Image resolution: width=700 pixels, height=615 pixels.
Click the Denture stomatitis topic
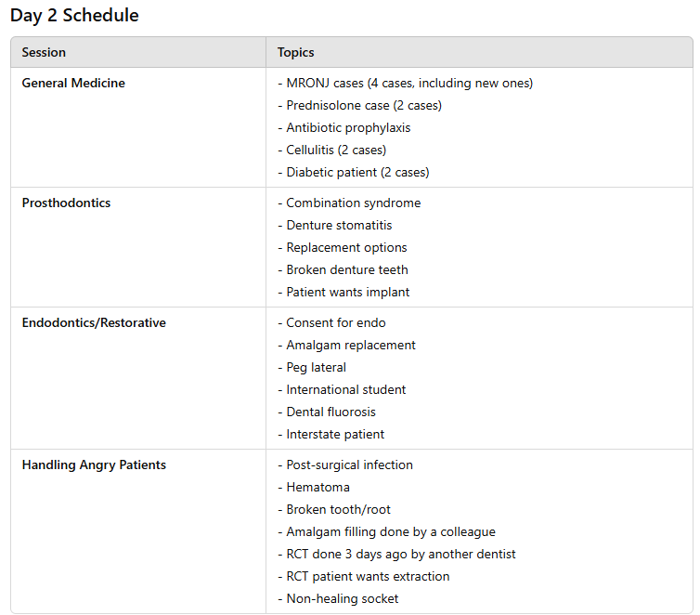(x=334, y=225)
